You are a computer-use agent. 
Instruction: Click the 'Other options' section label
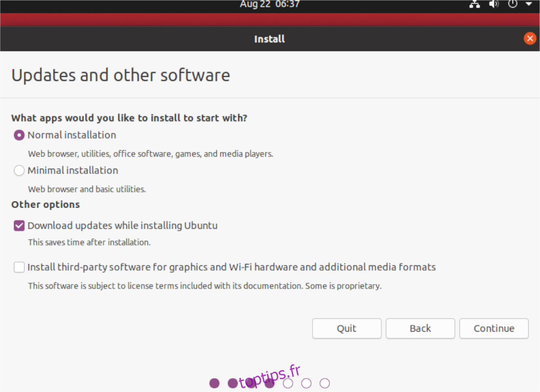45,205
